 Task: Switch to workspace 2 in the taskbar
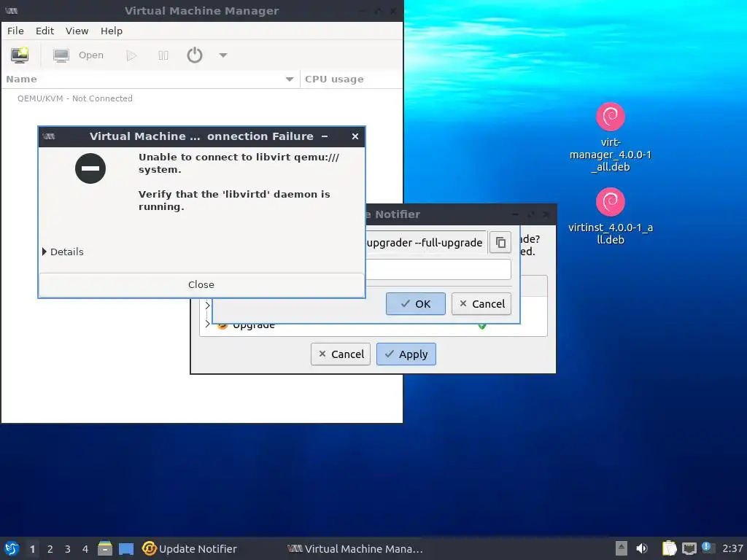(x=50, y=549)
